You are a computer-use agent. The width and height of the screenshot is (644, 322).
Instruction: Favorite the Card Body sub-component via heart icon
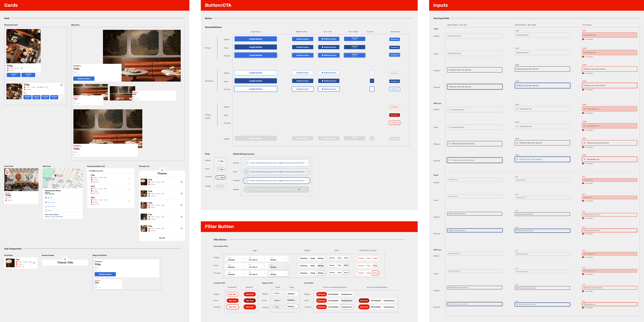(34, 263)
